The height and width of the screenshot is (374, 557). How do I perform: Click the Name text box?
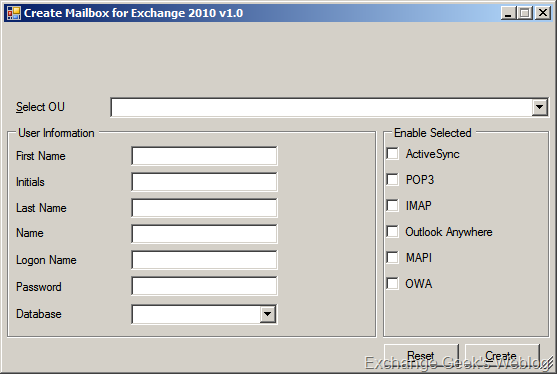(204, 234)
